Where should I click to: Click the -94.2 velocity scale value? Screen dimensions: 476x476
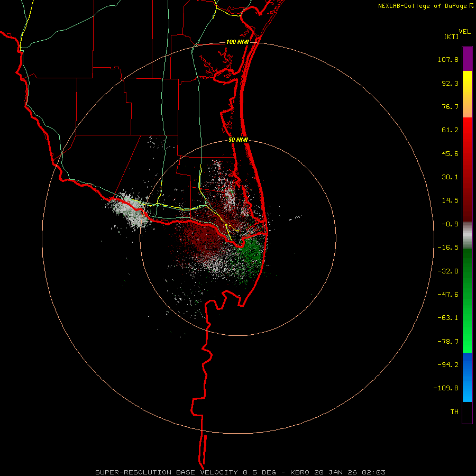tap(448, 364)
